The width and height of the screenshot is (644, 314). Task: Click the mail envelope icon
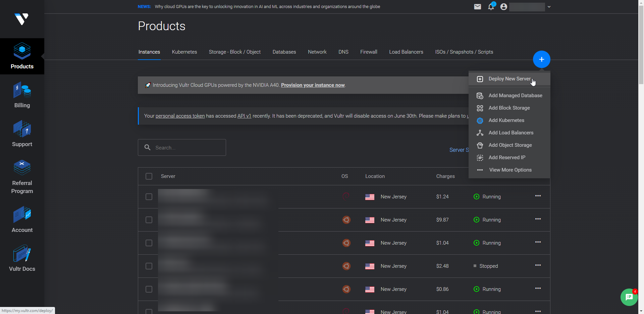pos(477,7)
